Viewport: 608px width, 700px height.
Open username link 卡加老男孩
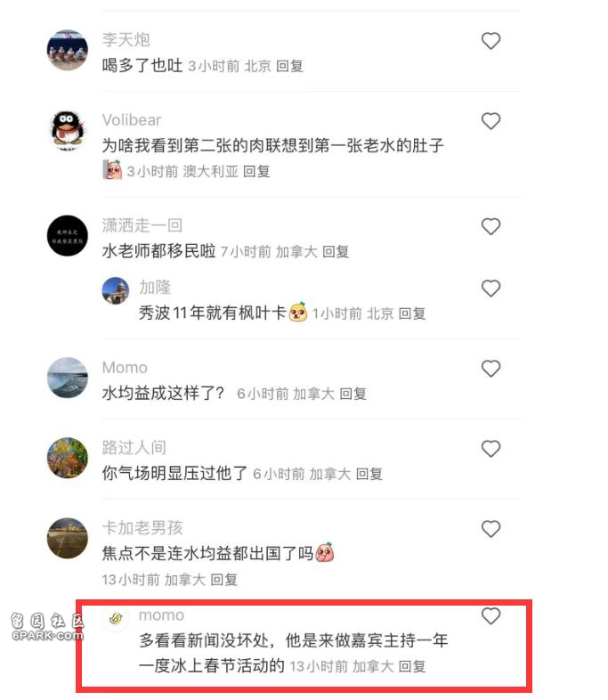(x=142, y=528)
